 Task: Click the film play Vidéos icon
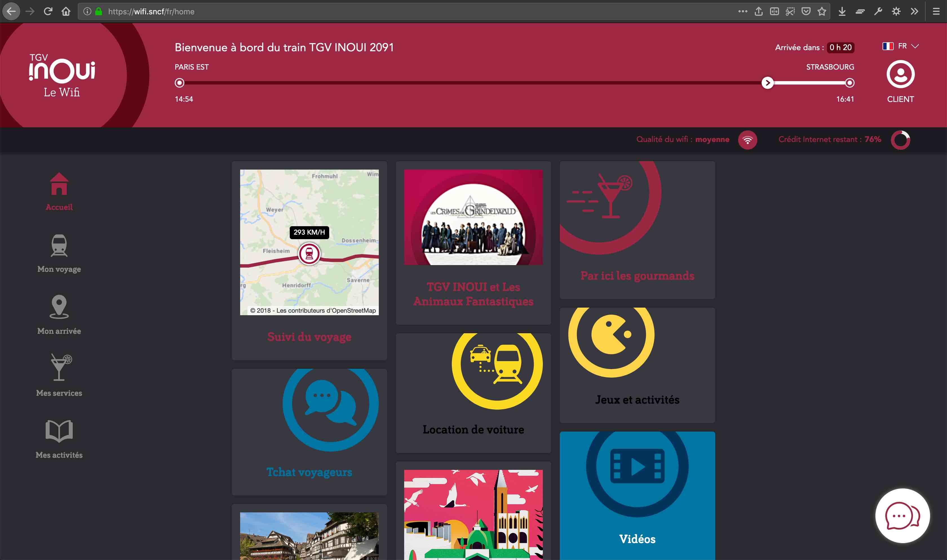coord(637,466)
